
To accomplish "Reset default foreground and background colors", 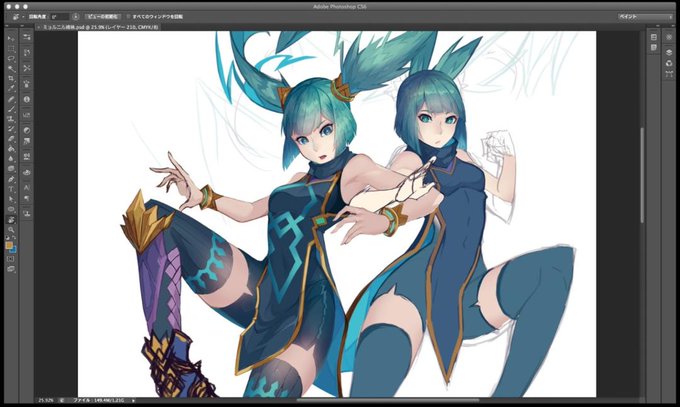I will [x=7, y=238].
